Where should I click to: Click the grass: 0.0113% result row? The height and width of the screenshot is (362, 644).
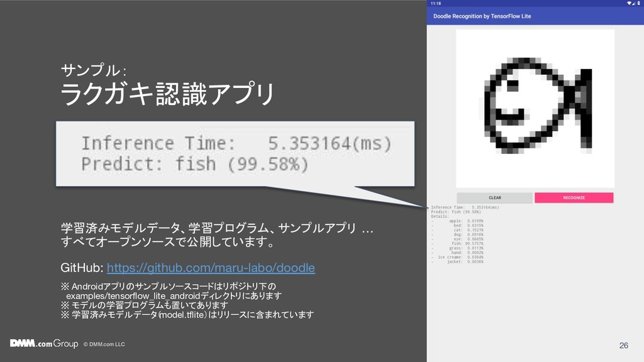coord(457,248)
